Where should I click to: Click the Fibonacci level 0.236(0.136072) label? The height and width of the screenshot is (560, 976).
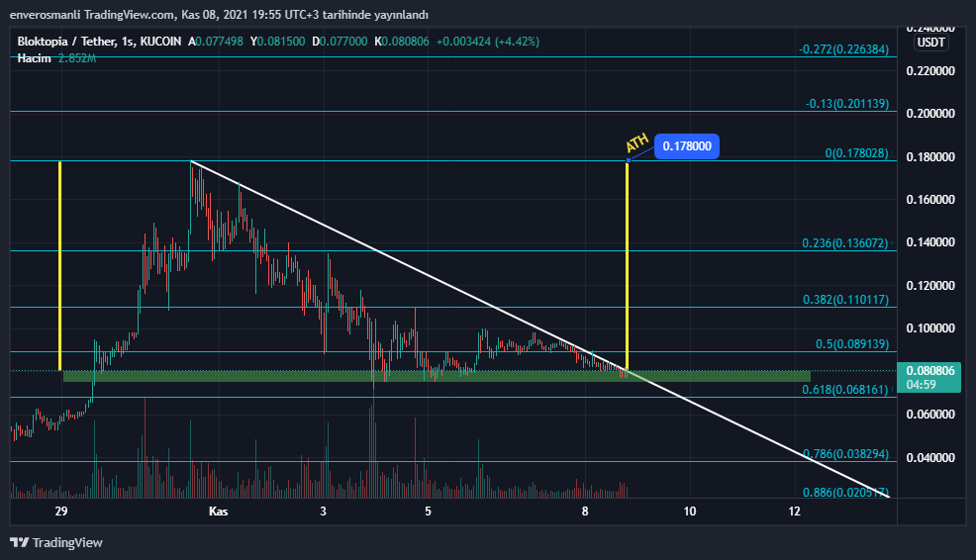click(x=845, y=243)
